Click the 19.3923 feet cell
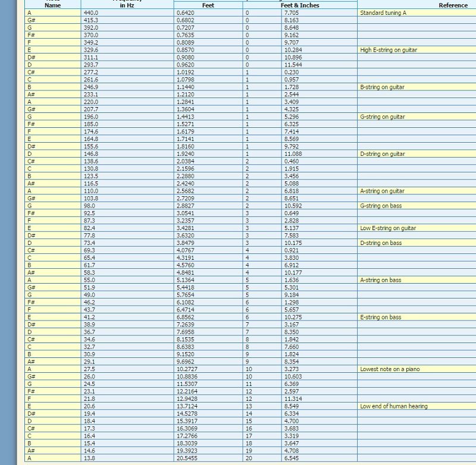This screenshot has height=465, width=476. tap(208, 451)
